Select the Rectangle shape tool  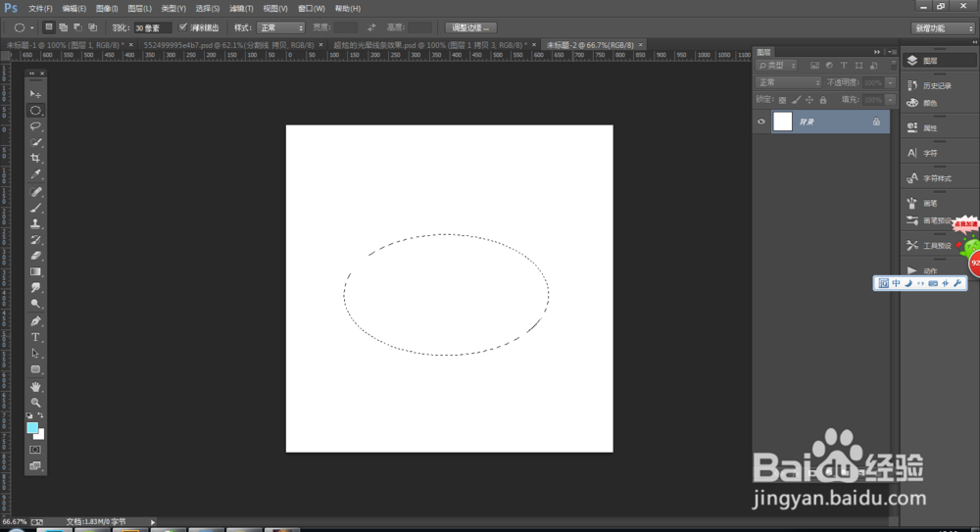(35, 369)
